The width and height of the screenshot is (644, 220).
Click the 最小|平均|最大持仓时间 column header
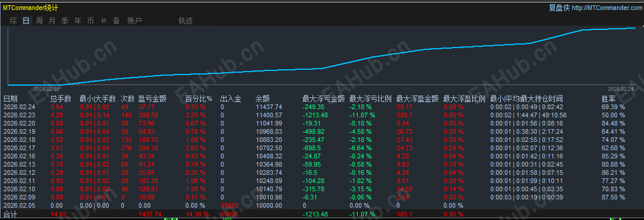(x=527, y=99)
